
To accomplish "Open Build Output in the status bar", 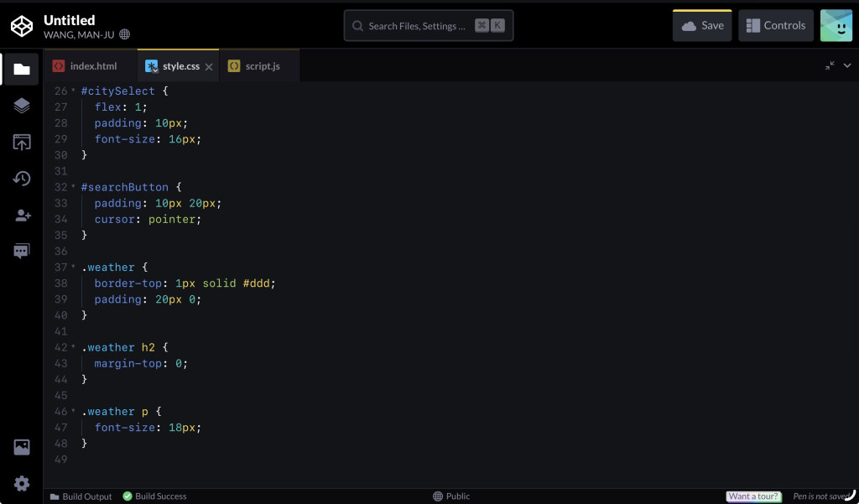I will 81,496.
